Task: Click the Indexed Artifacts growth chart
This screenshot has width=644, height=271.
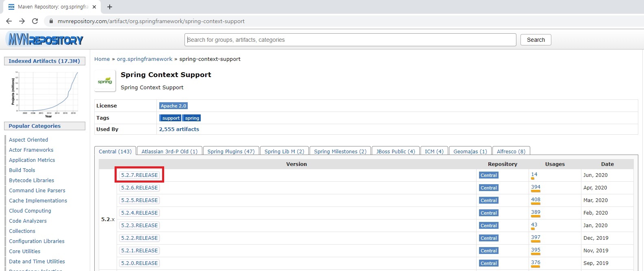Action: tap(45, 94)
